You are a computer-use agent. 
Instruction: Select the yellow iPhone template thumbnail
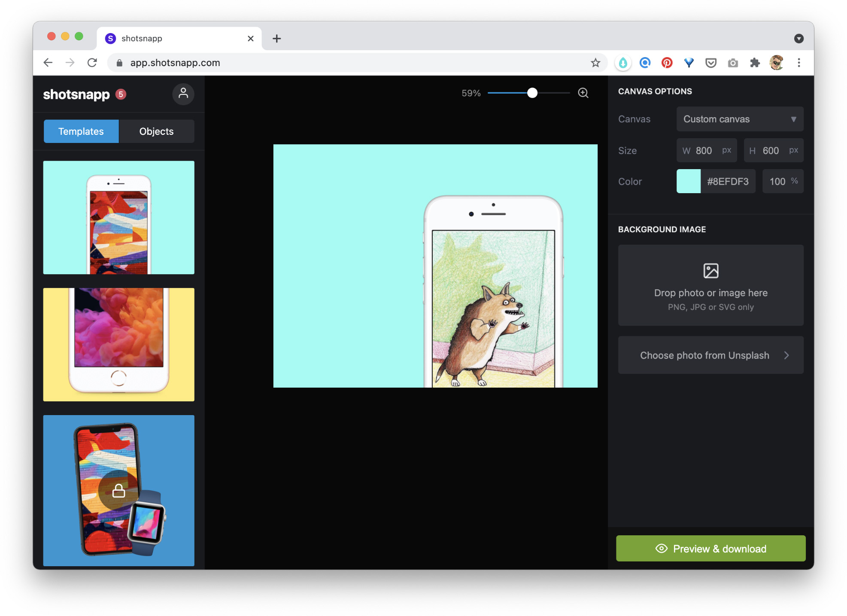point(119,345)
